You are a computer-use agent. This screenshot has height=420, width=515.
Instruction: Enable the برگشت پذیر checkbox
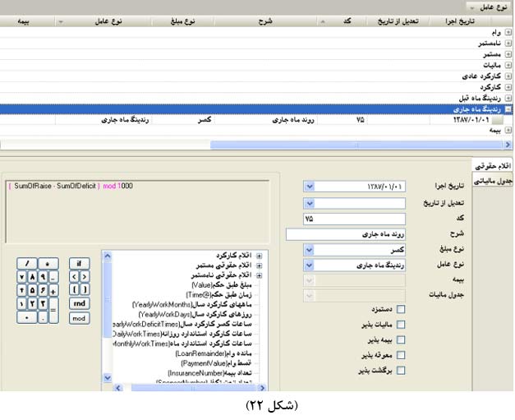point(401,371)
